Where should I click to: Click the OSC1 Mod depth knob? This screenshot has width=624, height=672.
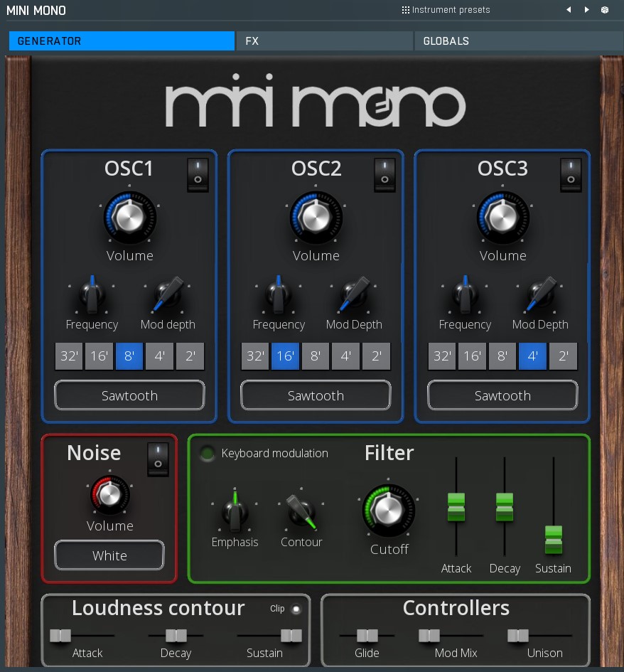point(168,294)
